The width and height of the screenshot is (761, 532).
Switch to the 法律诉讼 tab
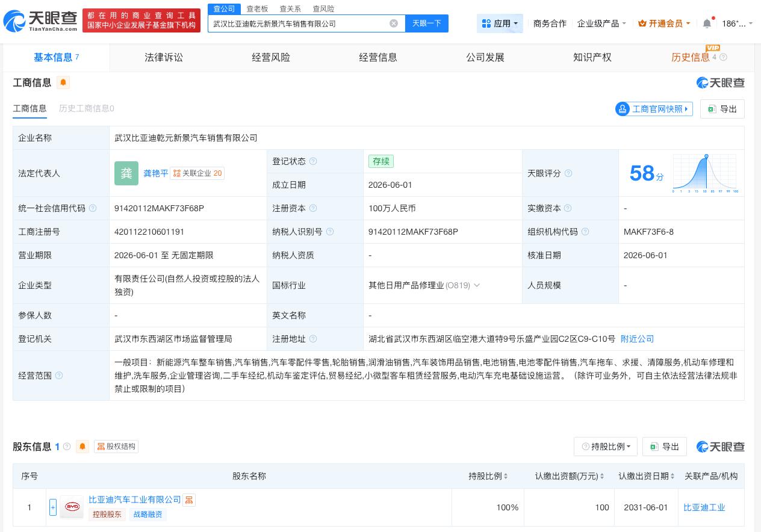164,57
